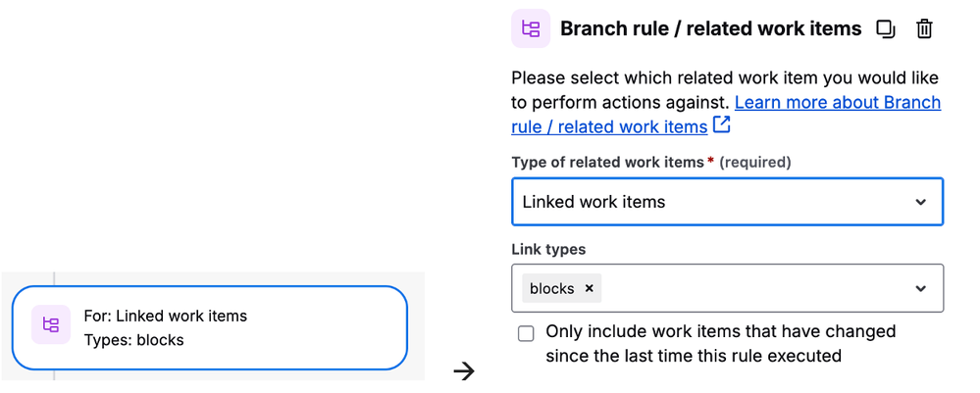Viewport: 980px width, 393px height.
Task: Expand the Linked work items chevron arrow
Action: pyautogui.click(x=920, y=202)
